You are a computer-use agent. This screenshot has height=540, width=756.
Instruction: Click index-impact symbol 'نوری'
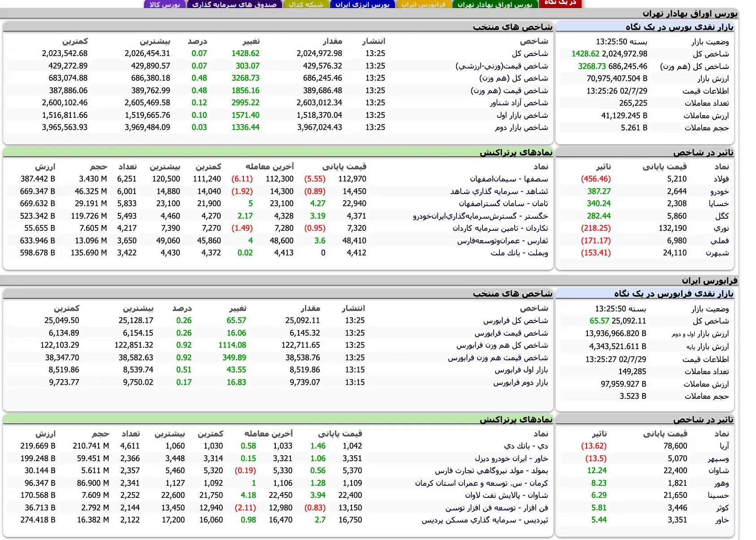[x=721, y=228]
